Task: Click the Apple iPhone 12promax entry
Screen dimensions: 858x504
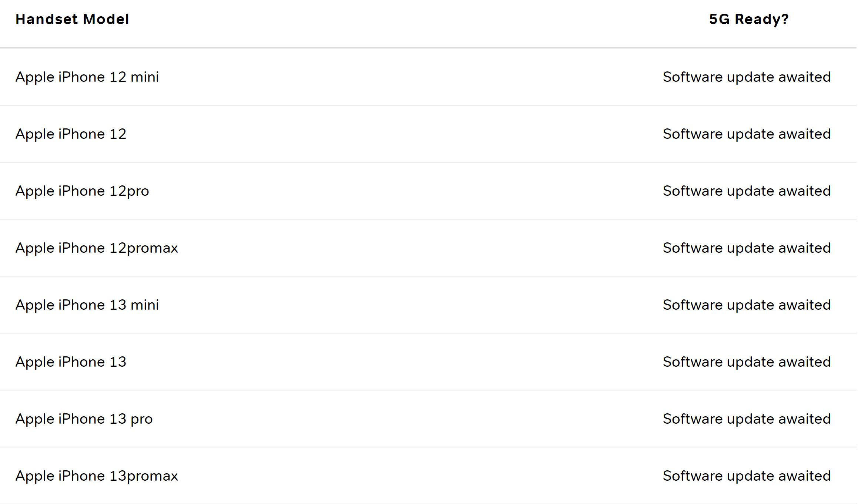Action: 97,248
